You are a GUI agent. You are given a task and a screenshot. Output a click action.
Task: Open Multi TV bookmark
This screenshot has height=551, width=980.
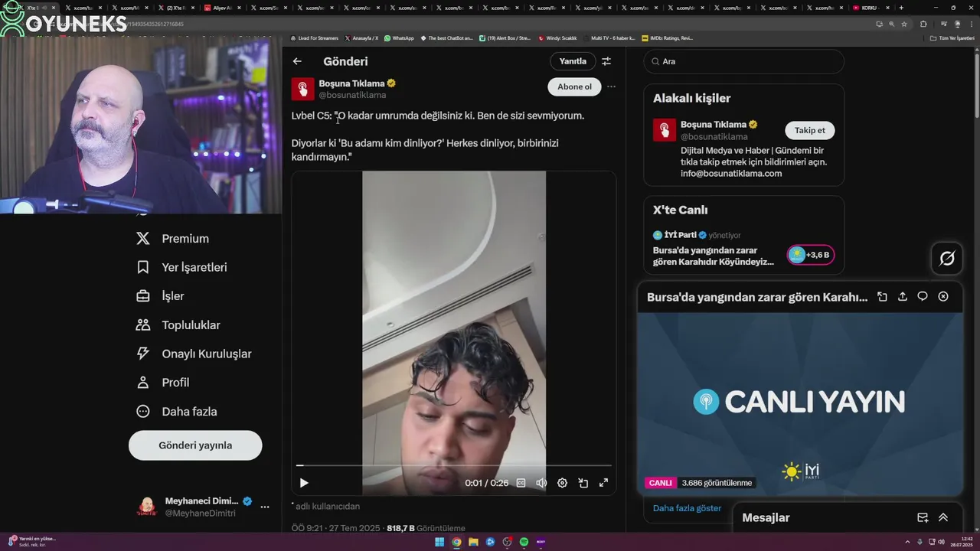[609, 37]
